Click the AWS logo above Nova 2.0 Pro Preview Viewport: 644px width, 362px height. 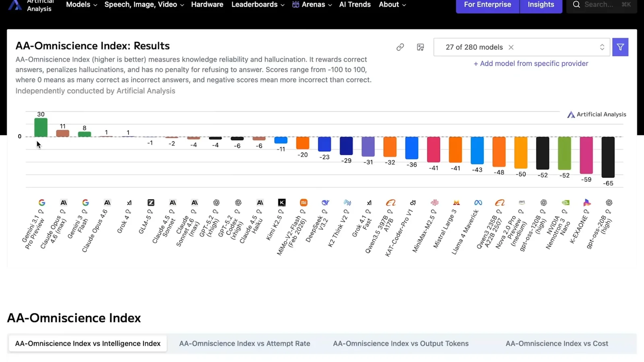pyautogui.click(x=522, y=202)
